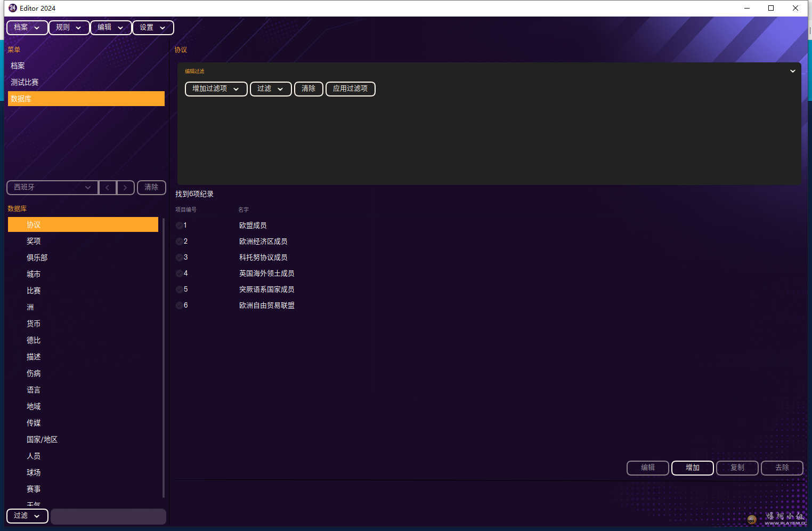Select 俱乐部 in the database list
The height and width of the screenshot is (531, 812).
pos(37,258)
